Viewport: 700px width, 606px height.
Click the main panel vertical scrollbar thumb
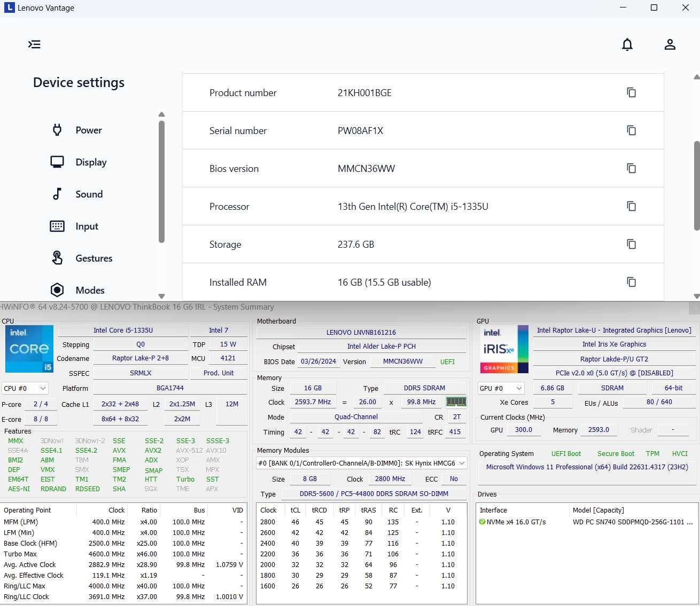coord(696,186)
